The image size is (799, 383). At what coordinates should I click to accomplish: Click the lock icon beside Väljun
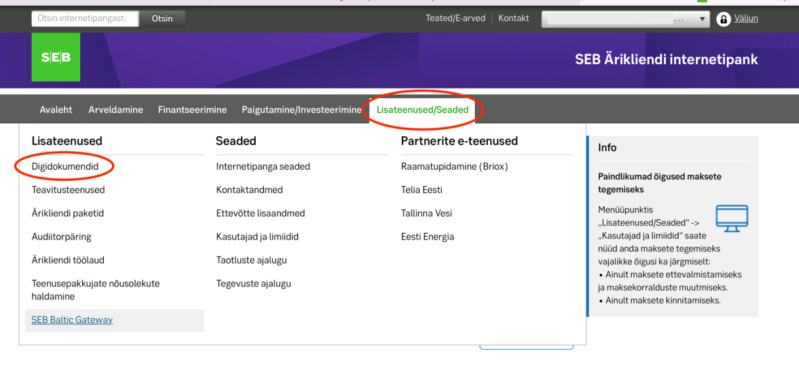723,19
